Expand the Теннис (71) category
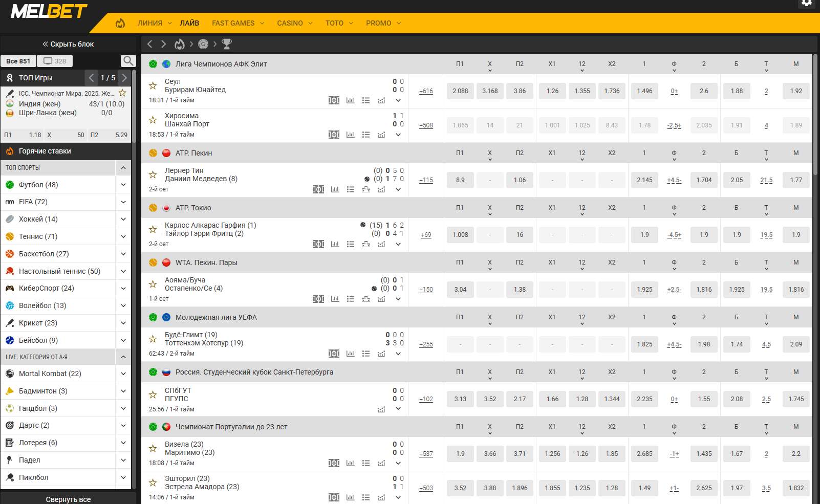This screenshot has height=504, width=820. (123, 236)
